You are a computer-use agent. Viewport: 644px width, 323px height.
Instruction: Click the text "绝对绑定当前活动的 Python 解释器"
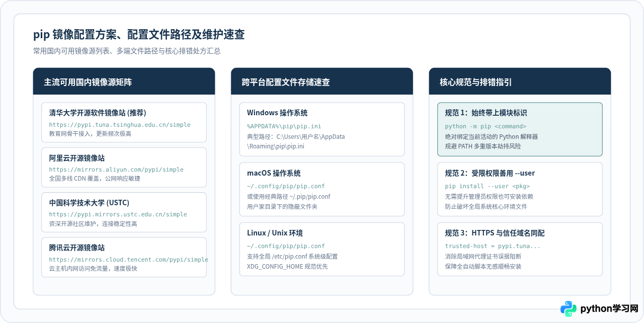tap(492, 136)
